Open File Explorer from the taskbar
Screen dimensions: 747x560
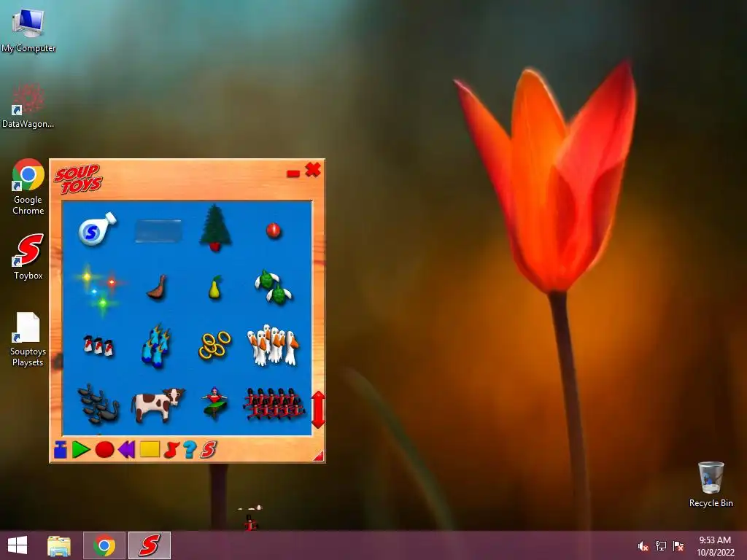(59, 545)
